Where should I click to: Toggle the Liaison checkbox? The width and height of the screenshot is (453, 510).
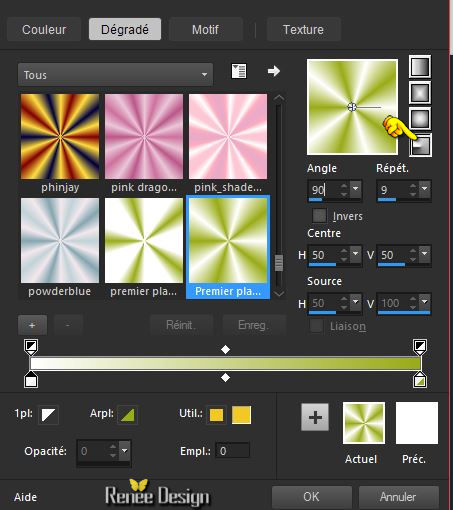click(x=316, y=326)
